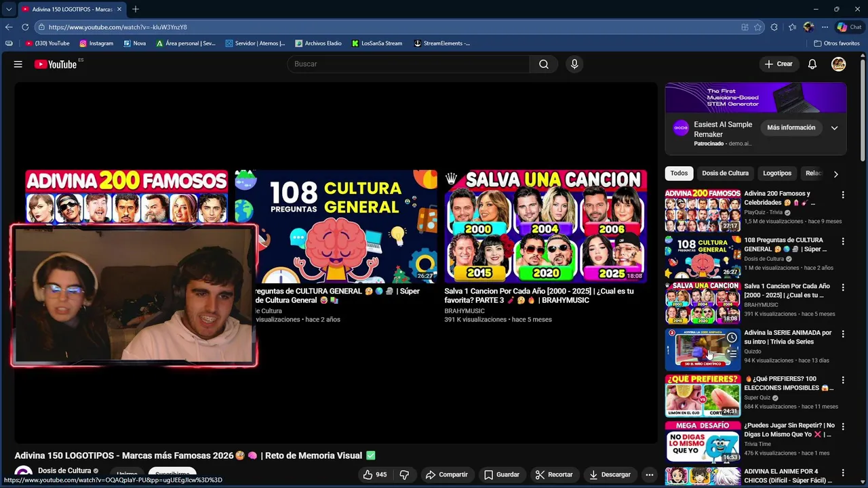Click the Compartir button

tap(446, 474)
